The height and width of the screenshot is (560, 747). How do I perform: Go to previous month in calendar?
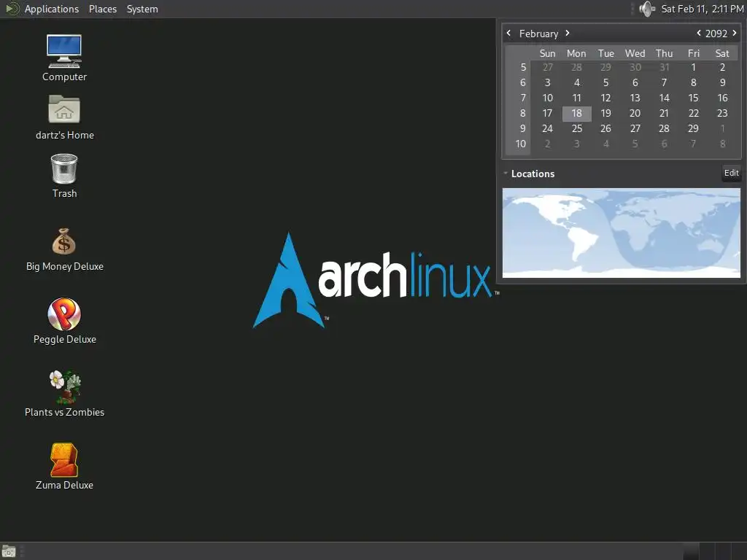click(x=508, y=33)
